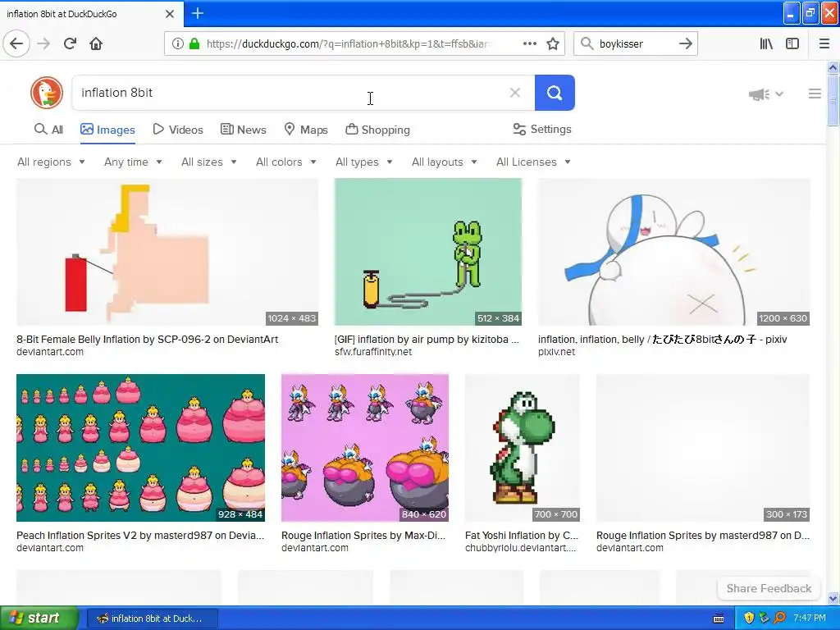Screen dimensions: 840x630
Task: Open the megaphone announcements dropdown
Action: 766,94
